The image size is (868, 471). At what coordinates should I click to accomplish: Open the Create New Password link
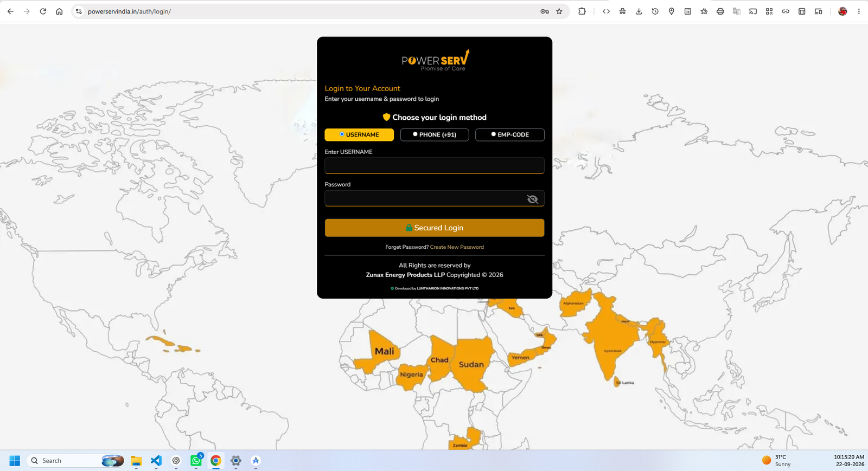(457, 247)
